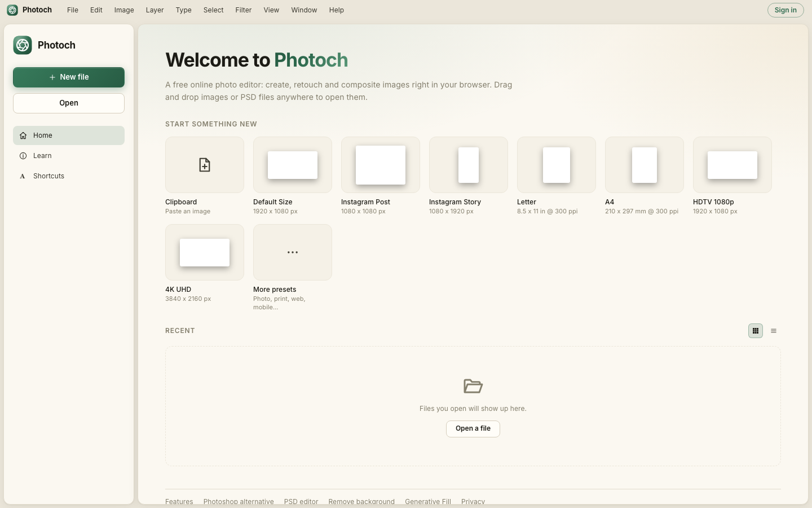Click the 'Paste an image' caption
This screenshot has height=508, width=812.
(x=188, y=212)
